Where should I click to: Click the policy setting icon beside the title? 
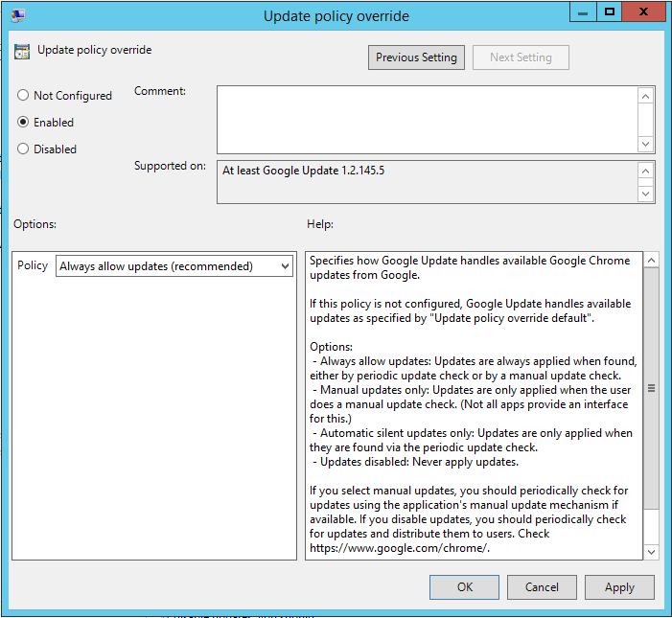(22, 51)
